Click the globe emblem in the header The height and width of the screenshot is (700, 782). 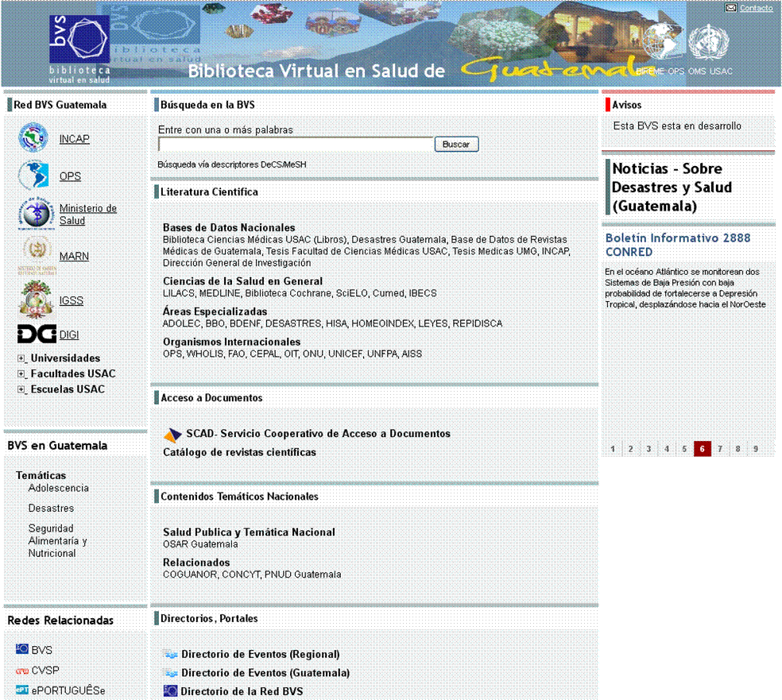[663, 42]
